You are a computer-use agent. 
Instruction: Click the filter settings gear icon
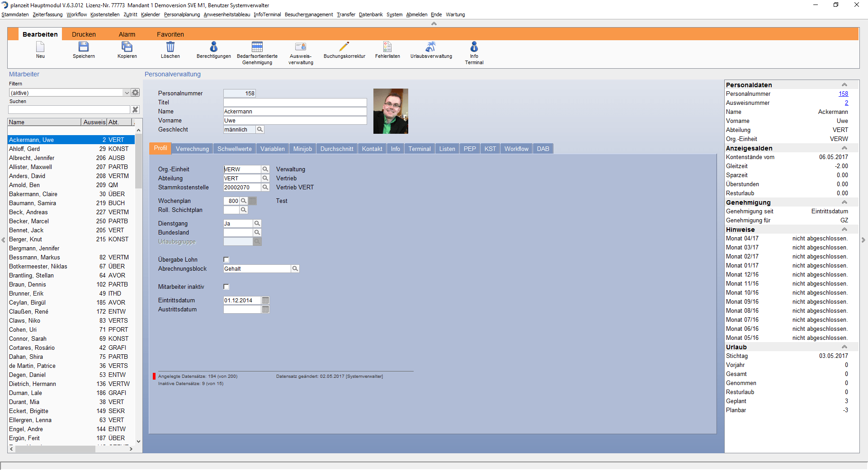pyautogui.click(x=135, y=93)
